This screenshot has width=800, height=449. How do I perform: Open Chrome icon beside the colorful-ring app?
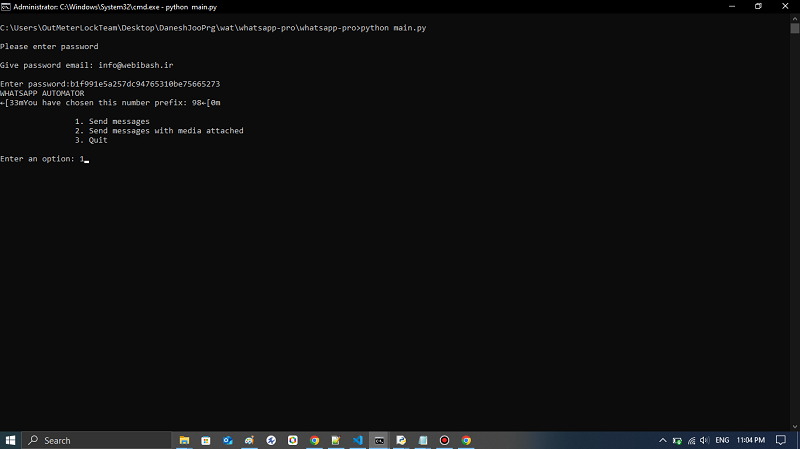coord(314,440)
